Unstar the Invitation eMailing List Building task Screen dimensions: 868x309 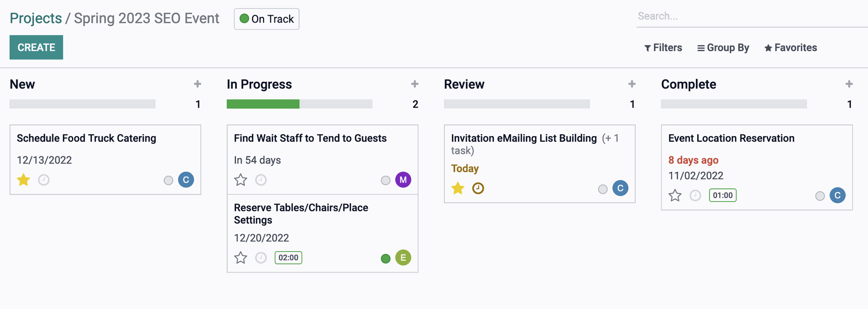[458, 188]
